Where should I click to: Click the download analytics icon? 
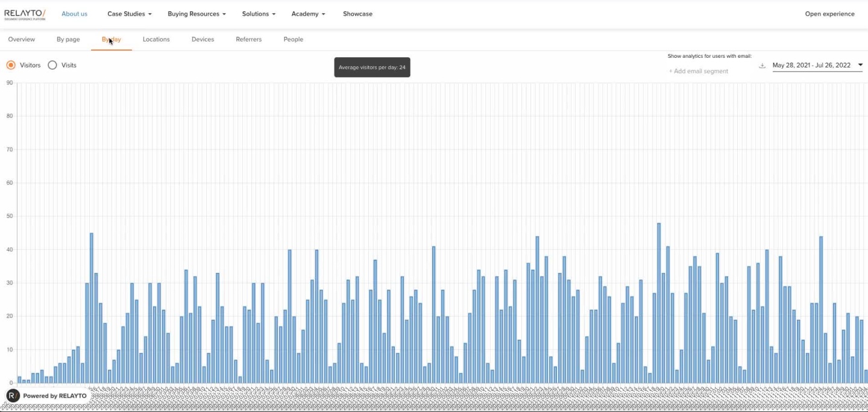click(x=762, y=66)
